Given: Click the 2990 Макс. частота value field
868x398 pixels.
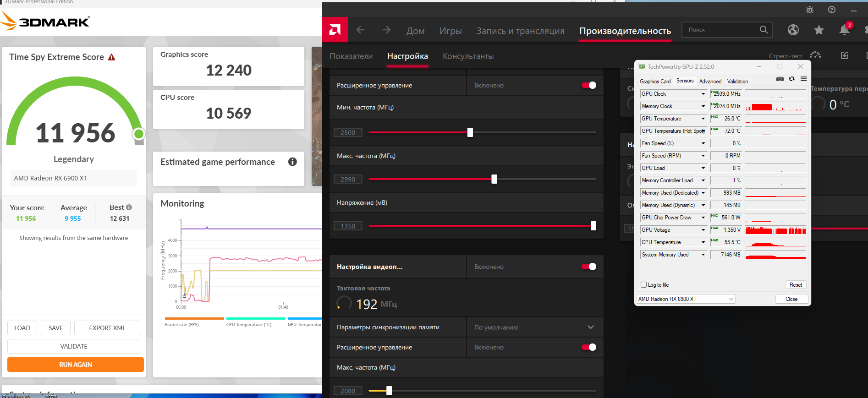Looking at the screenshot, I should coord(348,179).
